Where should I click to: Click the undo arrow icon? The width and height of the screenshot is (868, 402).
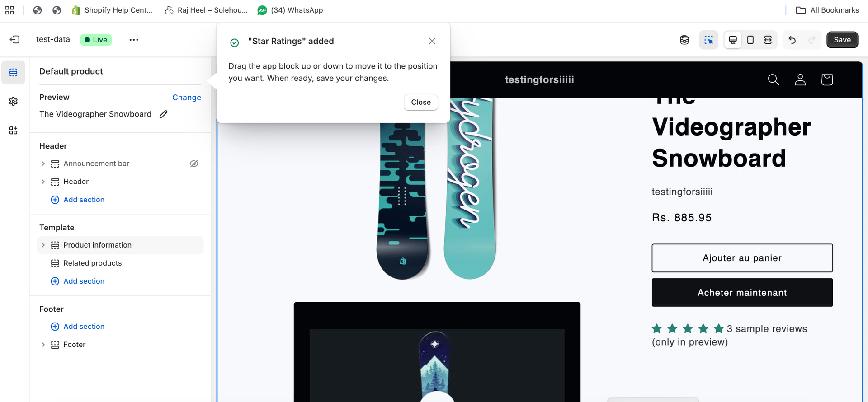point(792,40)
